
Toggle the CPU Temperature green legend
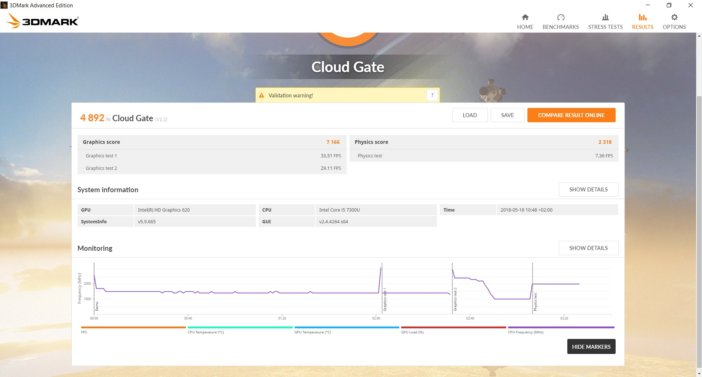click(240, 327)
